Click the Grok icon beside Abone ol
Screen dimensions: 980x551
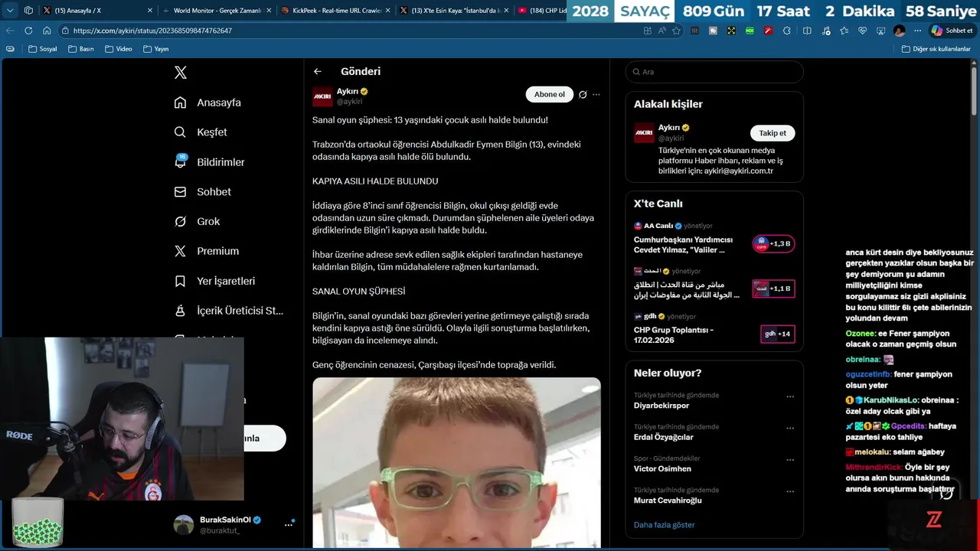[583, 95]
